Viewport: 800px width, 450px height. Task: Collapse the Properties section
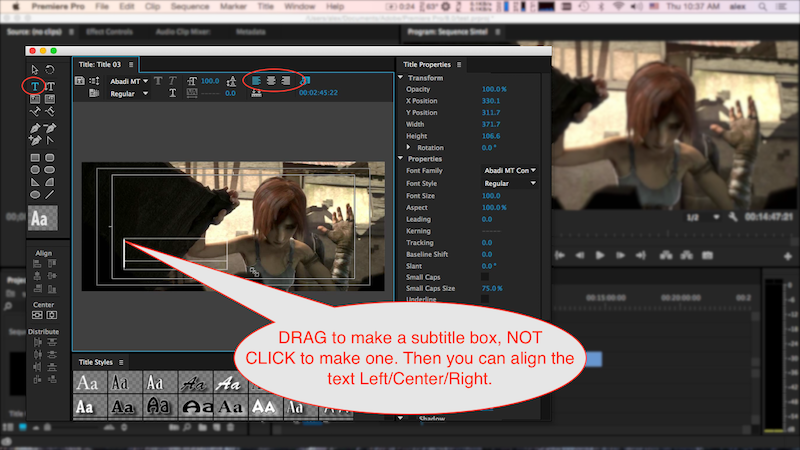(x=401, y=159)
